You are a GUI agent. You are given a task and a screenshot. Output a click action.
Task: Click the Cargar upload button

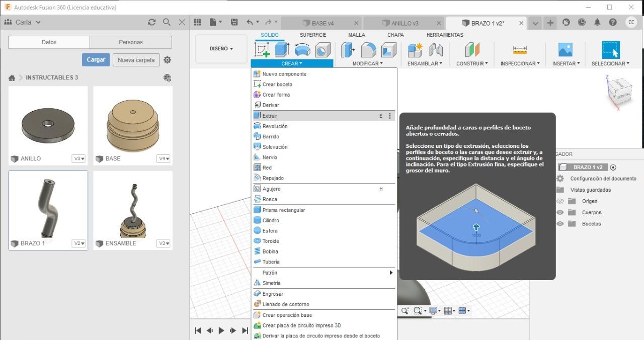point(96,60)
